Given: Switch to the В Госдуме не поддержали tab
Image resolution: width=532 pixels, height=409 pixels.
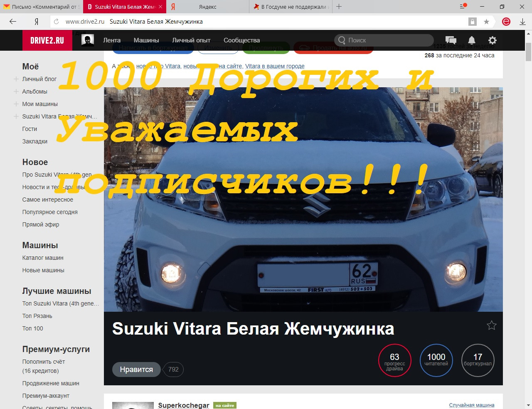Looking at the screenshot, I should click(x=291, y=7).
